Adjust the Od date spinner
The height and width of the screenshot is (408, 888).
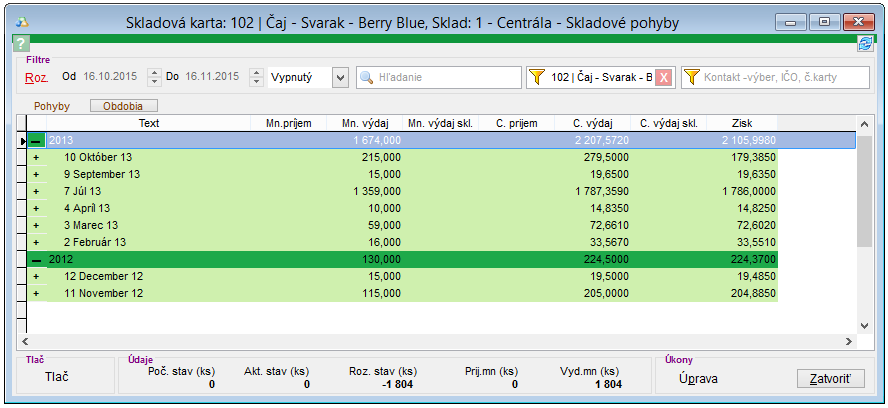point(154,77)
